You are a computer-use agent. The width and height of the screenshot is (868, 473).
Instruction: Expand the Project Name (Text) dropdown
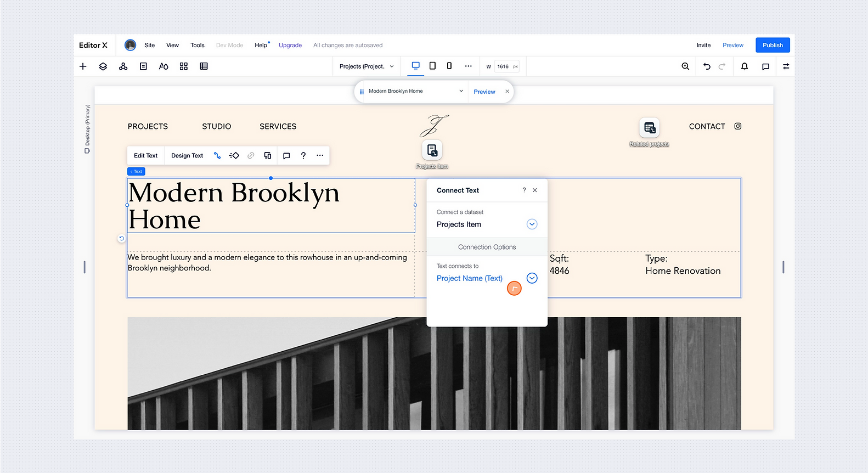click(532, 278)
